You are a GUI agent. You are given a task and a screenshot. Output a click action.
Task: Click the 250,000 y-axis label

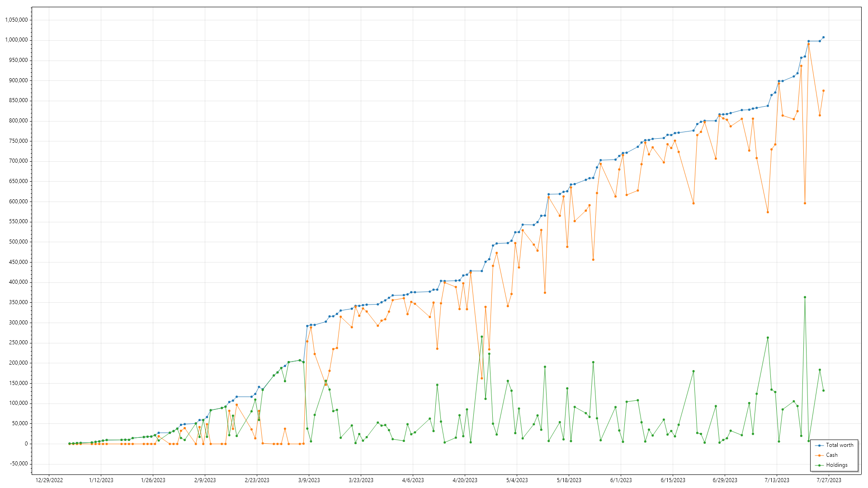(18, 343)
